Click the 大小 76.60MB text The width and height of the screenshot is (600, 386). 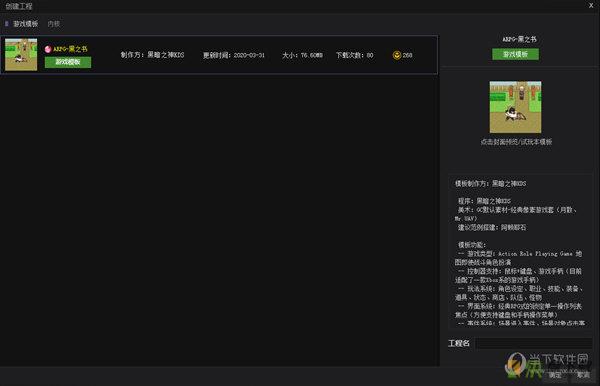pos(302,55)
